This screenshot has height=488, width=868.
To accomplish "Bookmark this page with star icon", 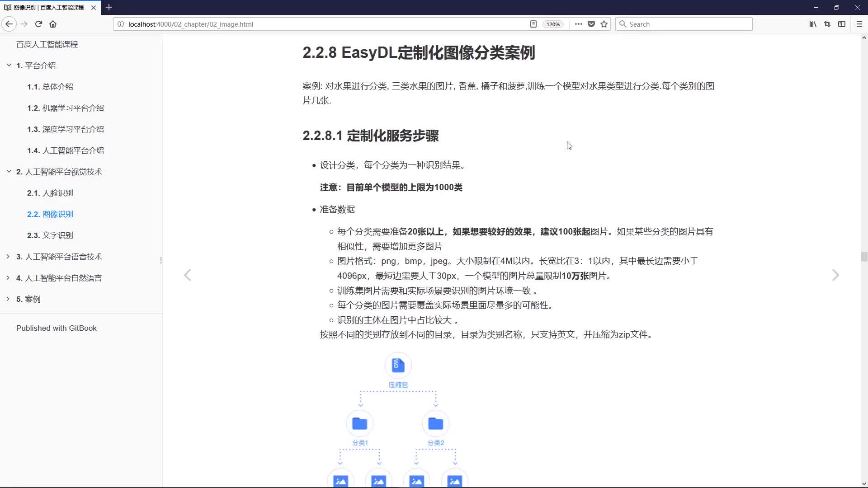I will (x=604, y=24).
